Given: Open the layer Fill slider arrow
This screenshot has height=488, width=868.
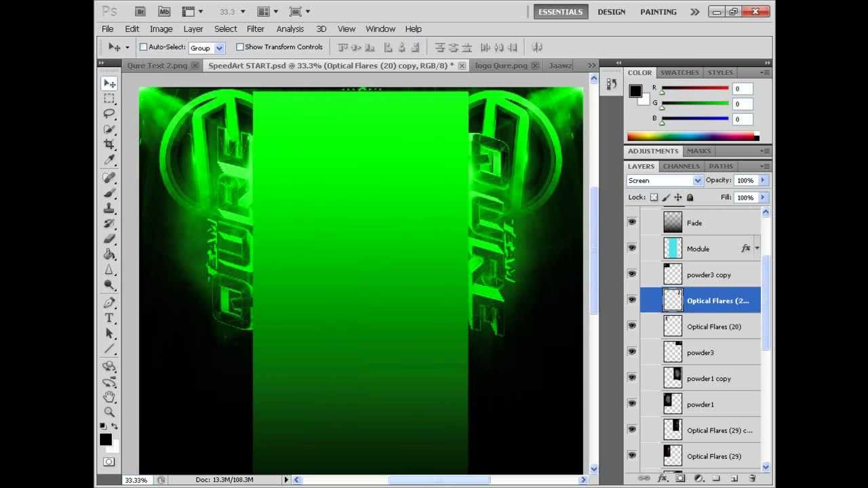Looking at the screenshot, I should (763, 197).
